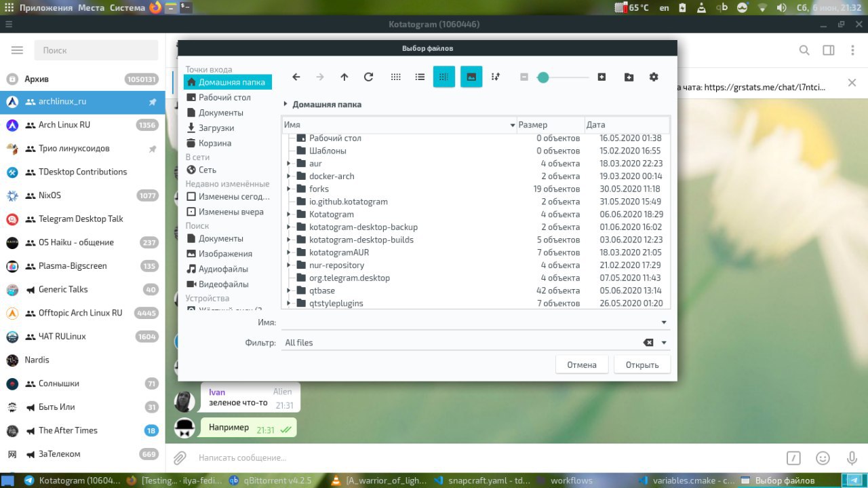Create a new folder in dialog

pos(629,77)
